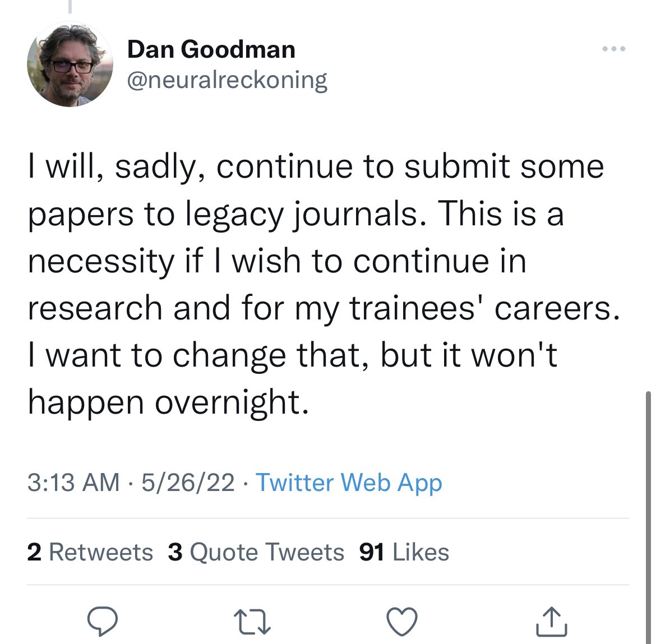Click the 3:13 AM timestamp
The width and height of the screenshot is (656, 644).
pyautogui.click(x=73, y=483)
